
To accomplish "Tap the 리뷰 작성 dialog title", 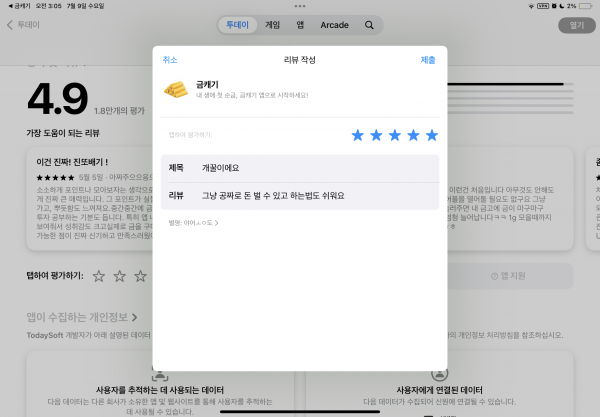I will (300, 60).
